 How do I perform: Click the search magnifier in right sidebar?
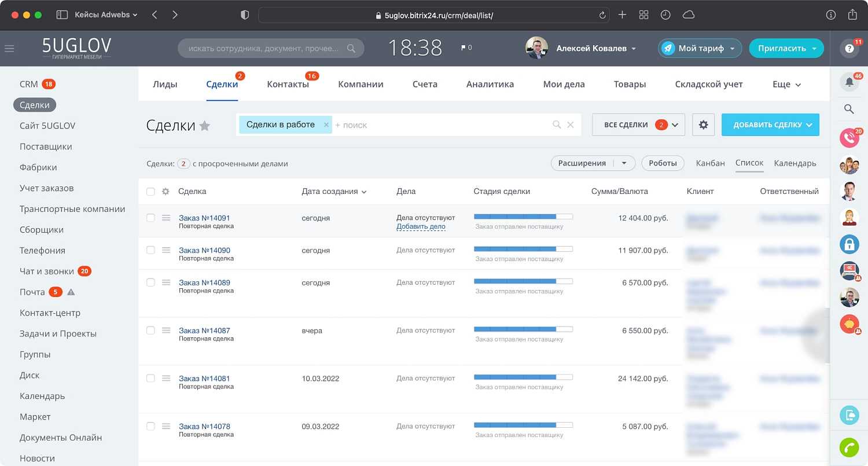[849, 109]
